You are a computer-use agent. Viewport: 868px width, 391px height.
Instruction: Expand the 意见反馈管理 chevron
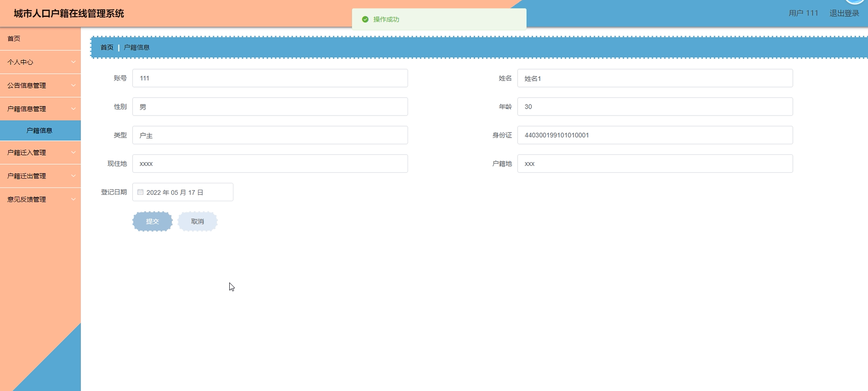[x=73, y=199]
